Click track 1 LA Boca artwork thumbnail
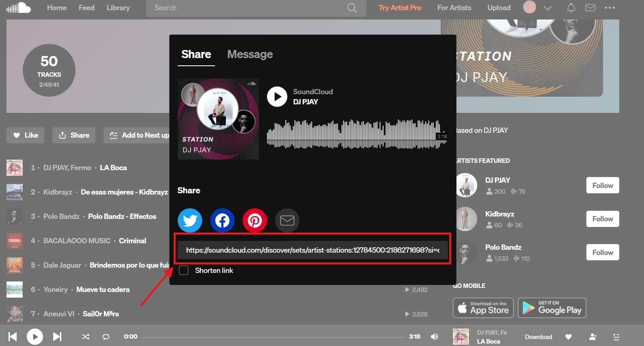The width and height of the screenshot is (644, 346). (x=15, y=168)
